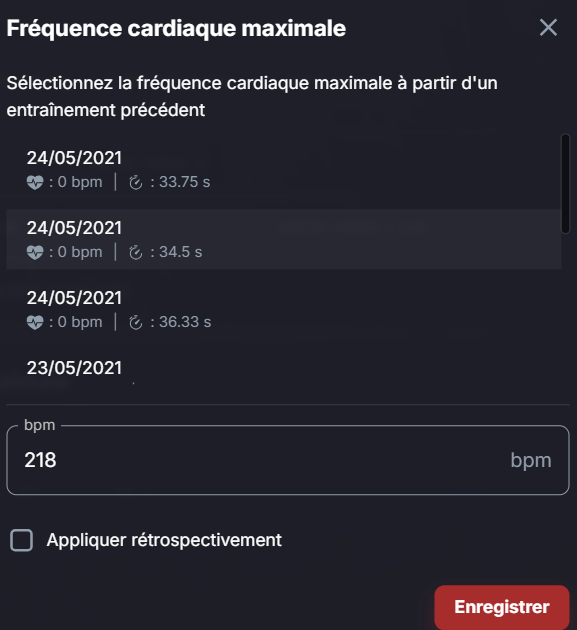The width and height of the screenshot is (577, 630).
Task: Click stopwatch icon of 33.75 s entry
Action: (x=136, y=182)
